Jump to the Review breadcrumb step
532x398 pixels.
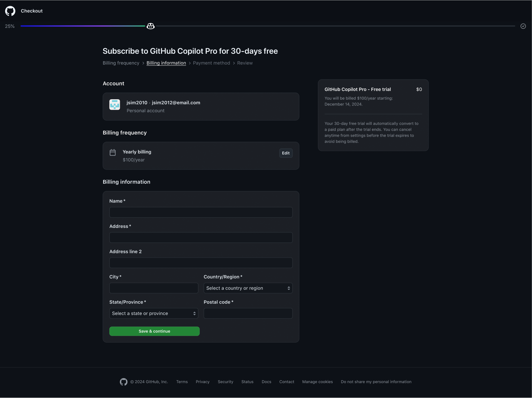click(x=245, y=63)
